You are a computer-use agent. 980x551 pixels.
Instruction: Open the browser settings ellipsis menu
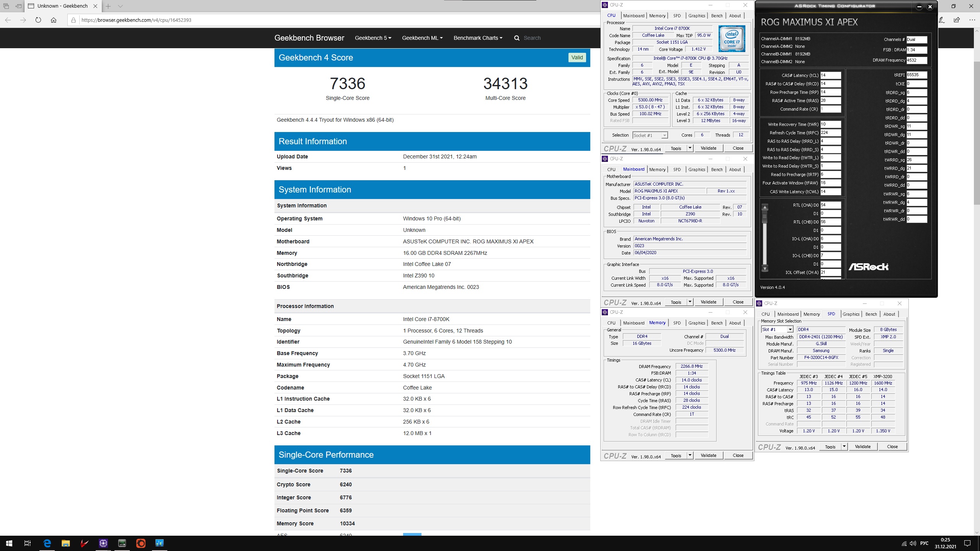pos(972,20)
